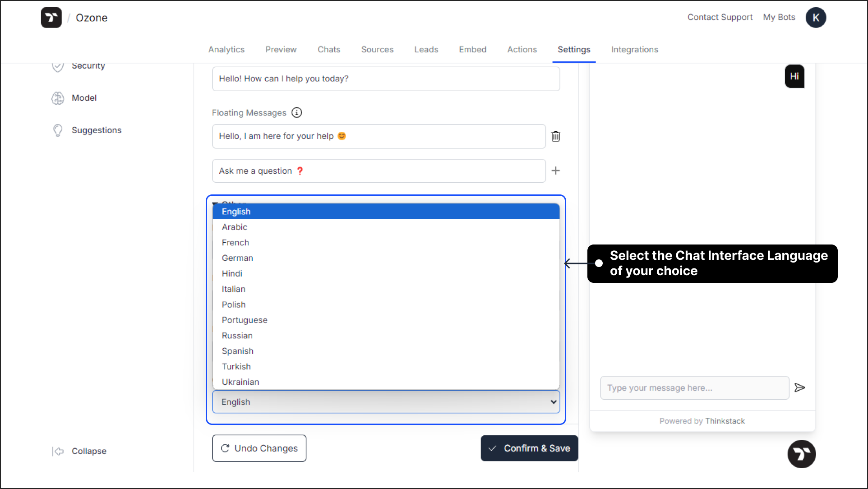Open the user avatar K menu
868x489 pixels.
pos(816,18)
